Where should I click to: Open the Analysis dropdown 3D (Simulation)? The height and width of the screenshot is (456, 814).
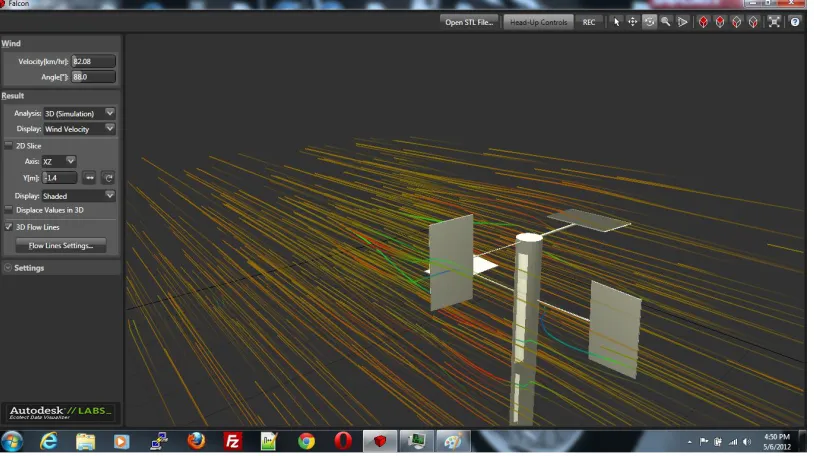pyautogui.click(x=79, y=114)
